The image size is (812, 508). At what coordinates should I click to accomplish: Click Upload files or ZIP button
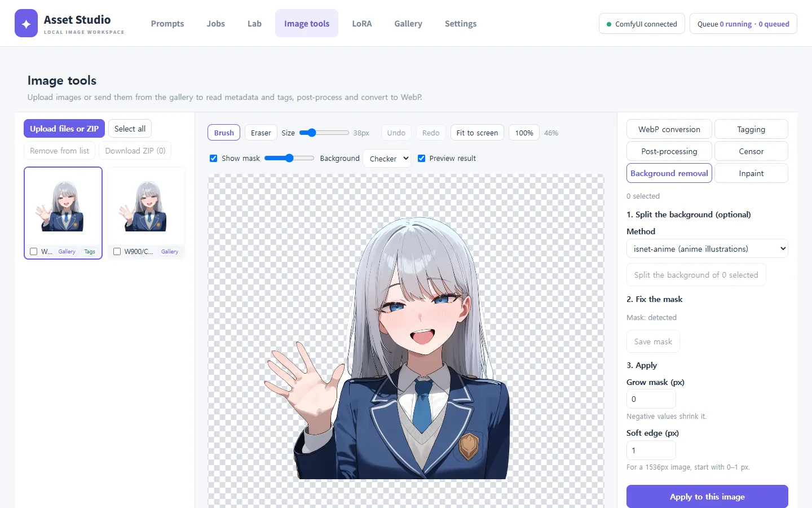(x=64, y=129)
